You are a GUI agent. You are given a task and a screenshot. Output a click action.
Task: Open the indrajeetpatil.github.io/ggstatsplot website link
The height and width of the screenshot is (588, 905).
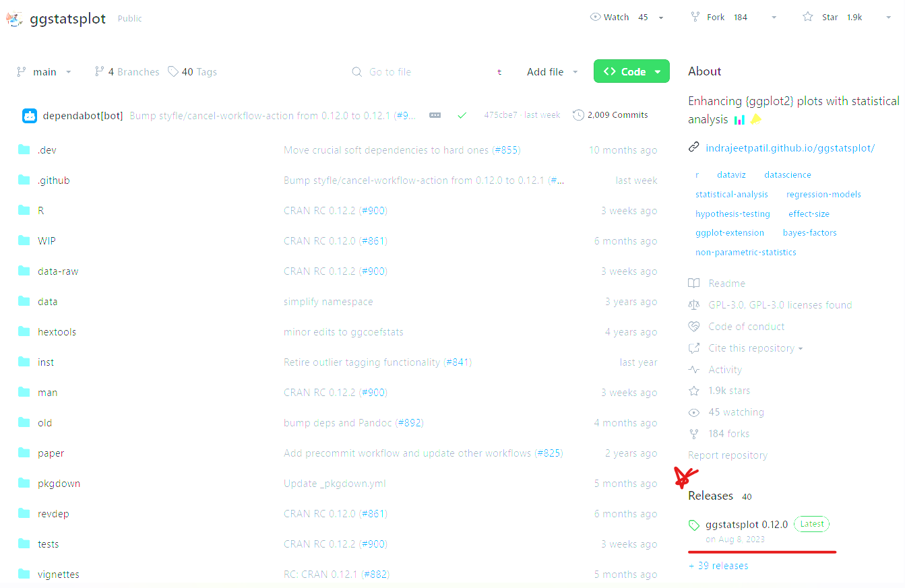(790, 148)
